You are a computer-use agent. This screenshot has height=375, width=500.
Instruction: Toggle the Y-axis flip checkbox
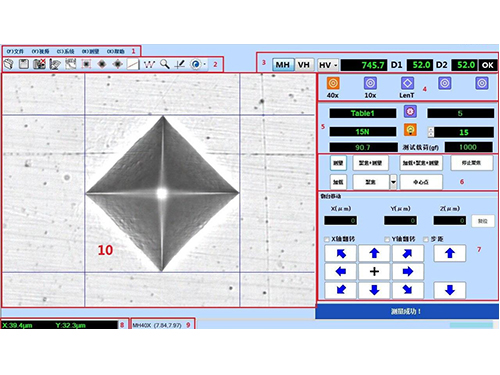point(387,239)
